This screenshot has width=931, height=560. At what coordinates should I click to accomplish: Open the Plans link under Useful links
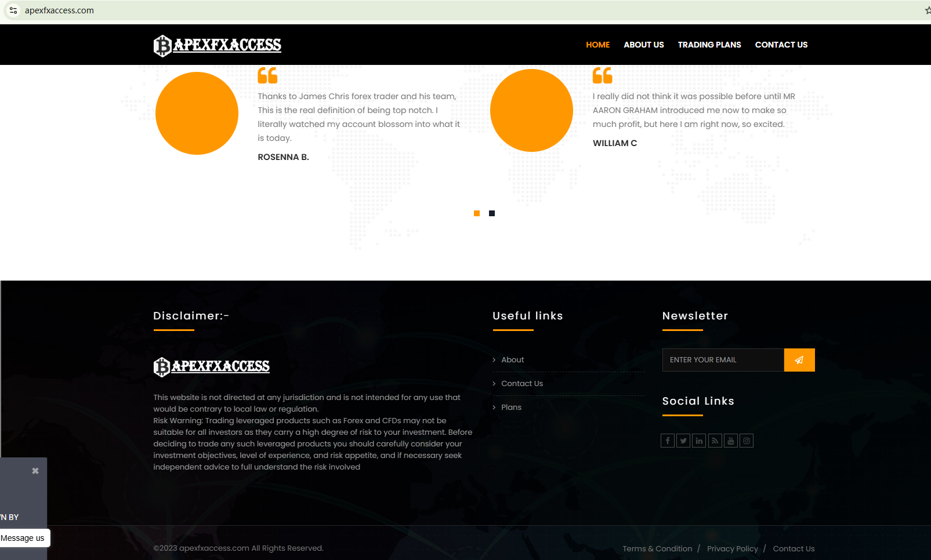click(512, 408)
